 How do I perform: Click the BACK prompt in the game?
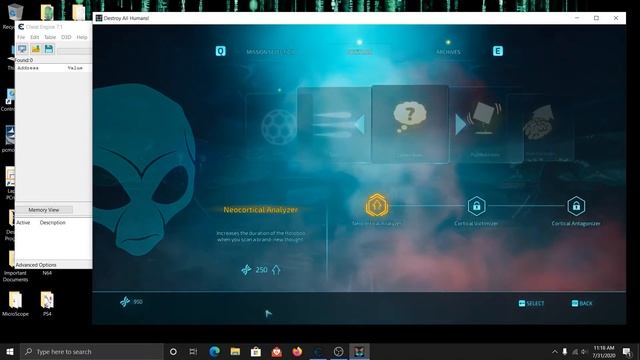pyautogui.click(x=582, y=303)
